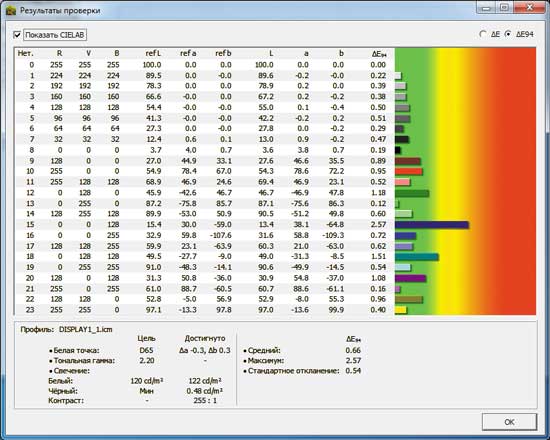The width and height of the screenshot is (550, 440).
Task: Click the Нет. column header
Action: pos(26,53)
